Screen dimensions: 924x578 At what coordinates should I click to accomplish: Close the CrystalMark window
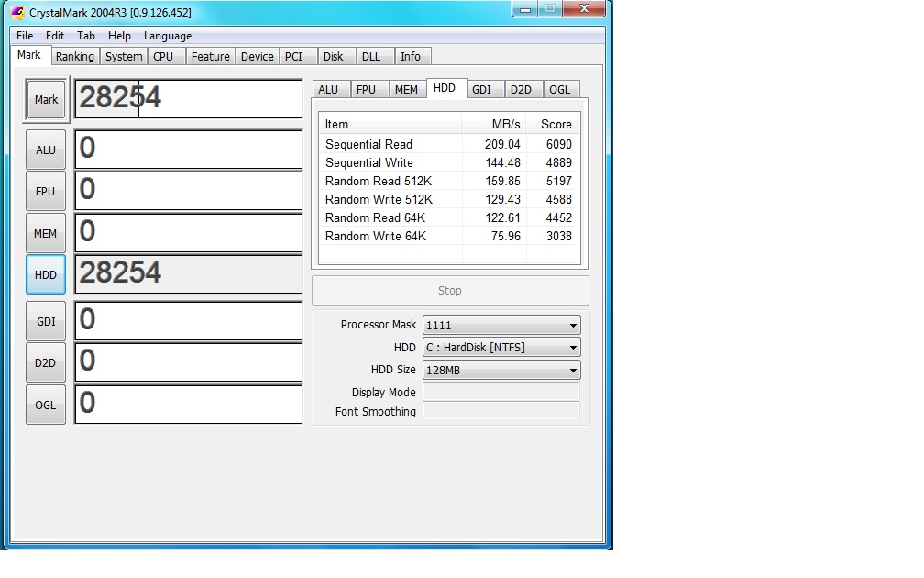click(x=584, y=9)
